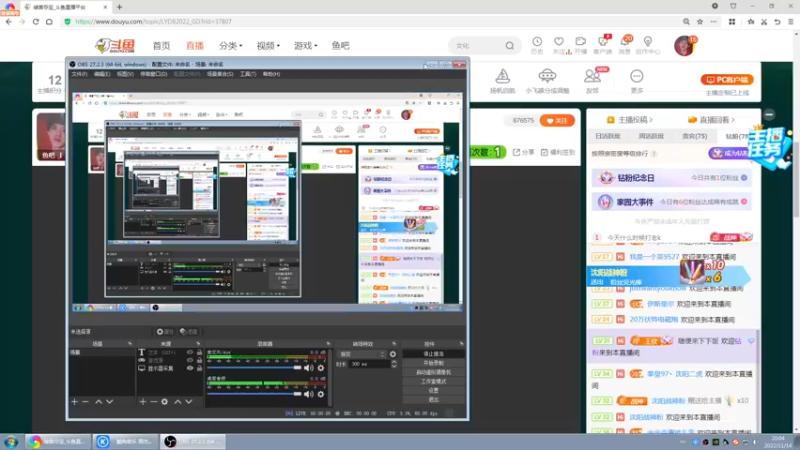Toggle lock on Display Capture source

(x=199, y=368)
